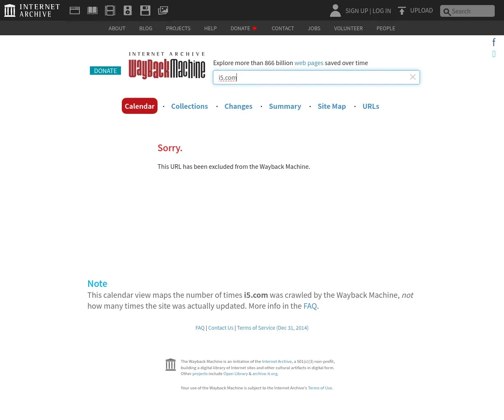Switch to the Collections tab
Viewport: 504px width, 420px height.
189,106
